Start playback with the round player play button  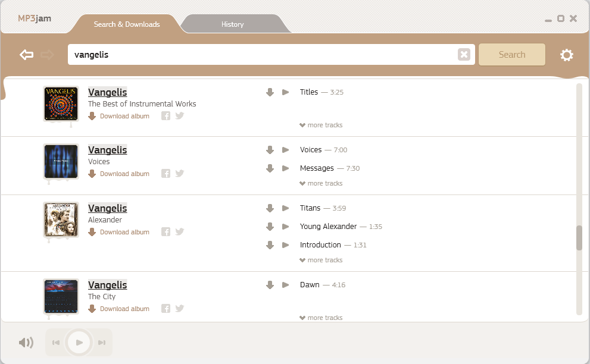pos(79,343)
